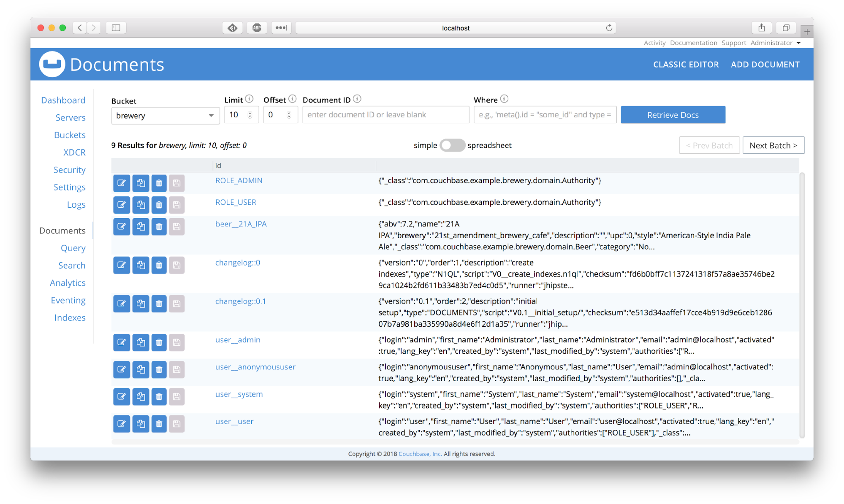
Task: Delete the ROLE_USER document
Action: (159, 205)
